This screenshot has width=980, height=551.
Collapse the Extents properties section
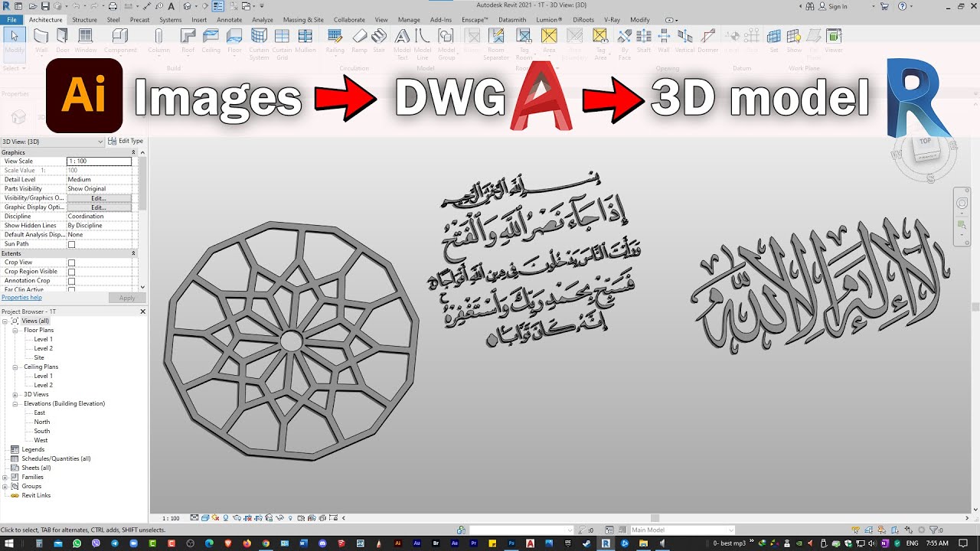tap(133, 253)
